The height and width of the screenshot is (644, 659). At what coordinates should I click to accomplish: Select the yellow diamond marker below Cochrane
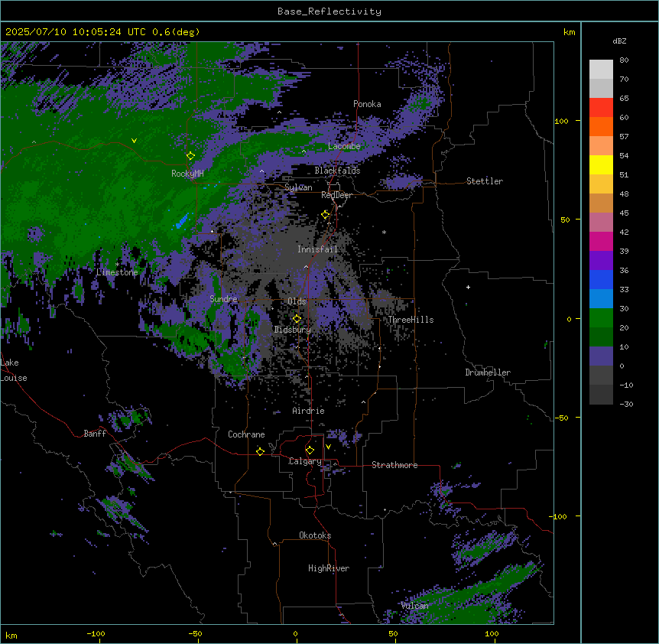click(260, 451)
